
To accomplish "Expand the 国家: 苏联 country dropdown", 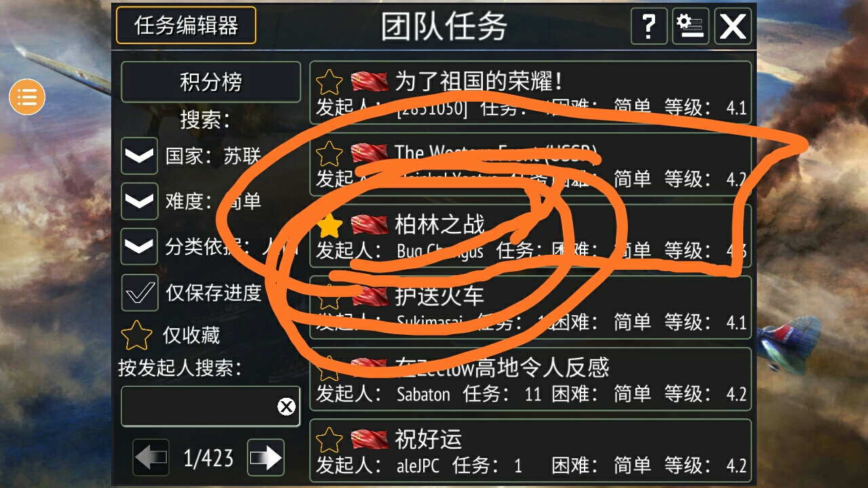I will point(140,156).
